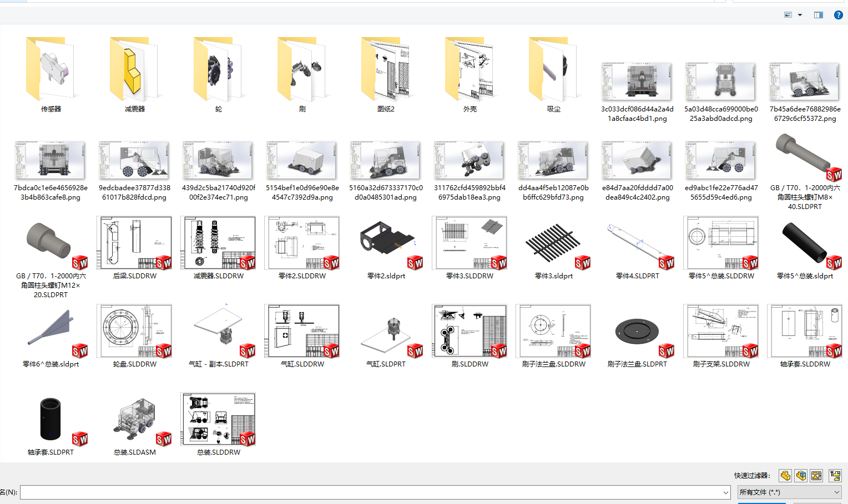Select 气缸.SLDDRW drawing file
The height and width of the screenshot is (504, 848).
(302, 336)
